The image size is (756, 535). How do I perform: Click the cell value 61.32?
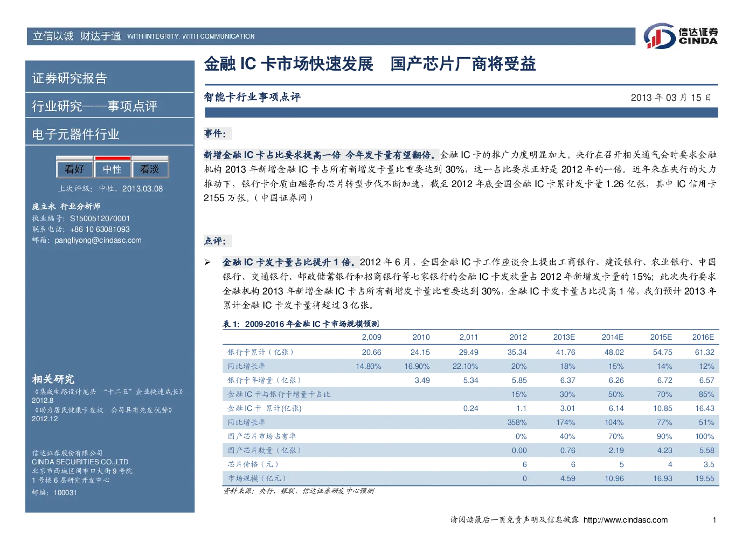click(x=704, y=352)
